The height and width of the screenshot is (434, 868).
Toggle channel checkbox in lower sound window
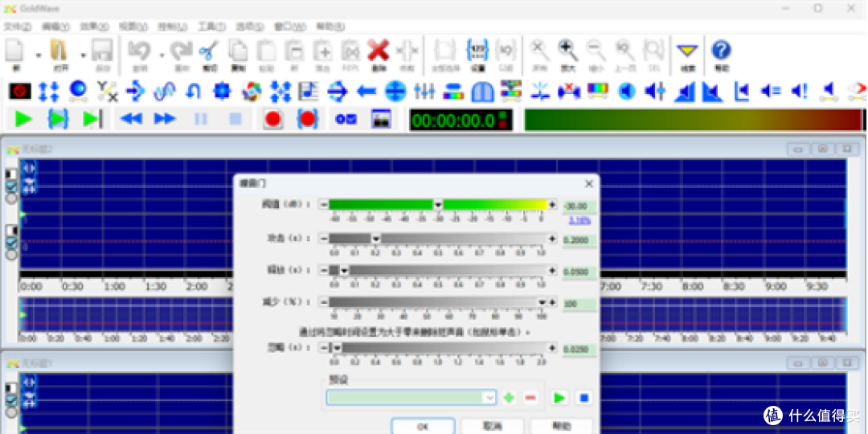(x=11, y=400)
